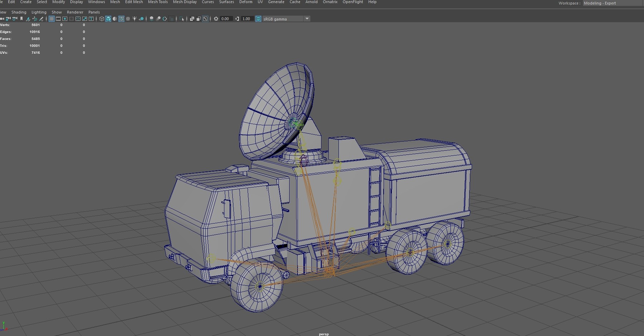Image resolution: width=644 pixels, height=336 pixels.
Task: Enable the Gate Mask toggle
Action: point(71,19)
